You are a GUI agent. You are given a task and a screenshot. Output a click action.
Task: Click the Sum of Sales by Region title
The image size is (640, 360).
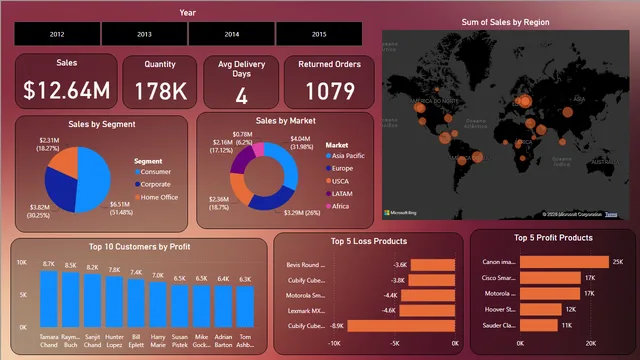[505, 22]
